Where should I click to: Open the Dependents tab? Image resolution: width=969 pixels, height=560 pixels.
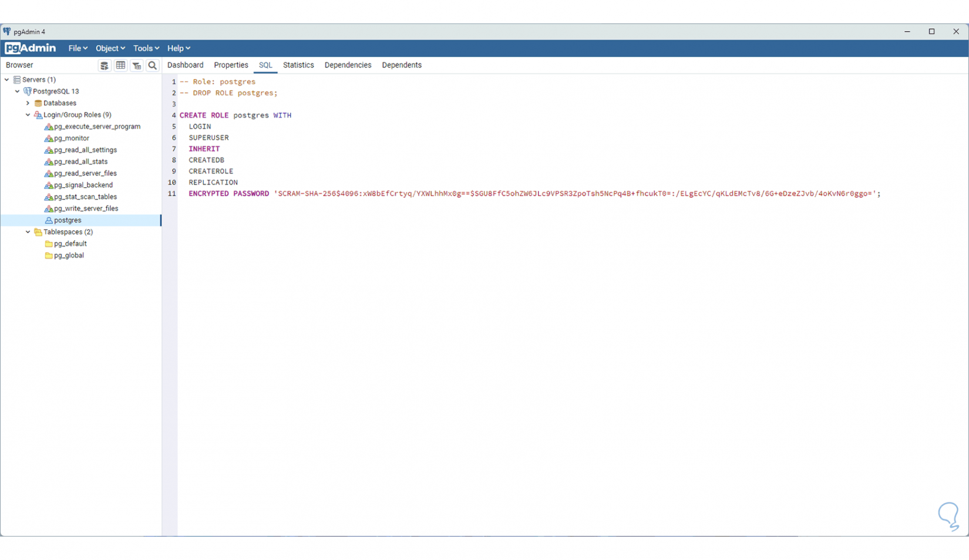tap(402, 65)
